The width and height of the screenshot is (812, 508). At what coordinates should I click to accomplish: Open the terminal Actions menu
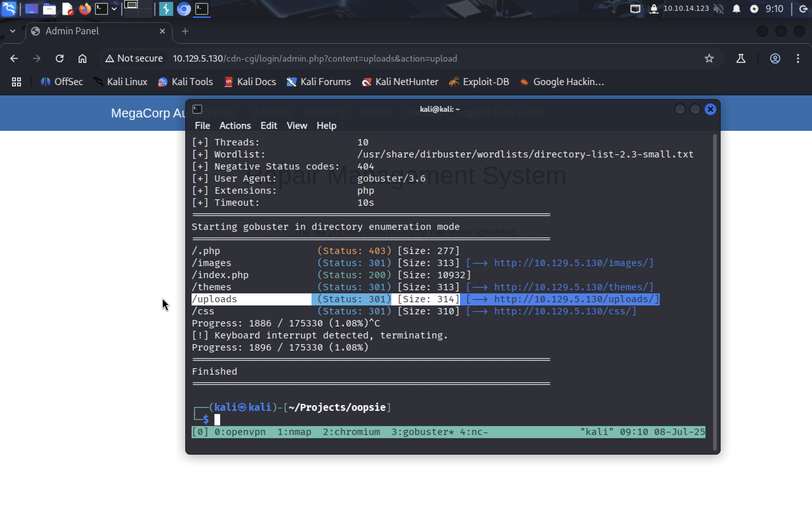pos(235,126)
